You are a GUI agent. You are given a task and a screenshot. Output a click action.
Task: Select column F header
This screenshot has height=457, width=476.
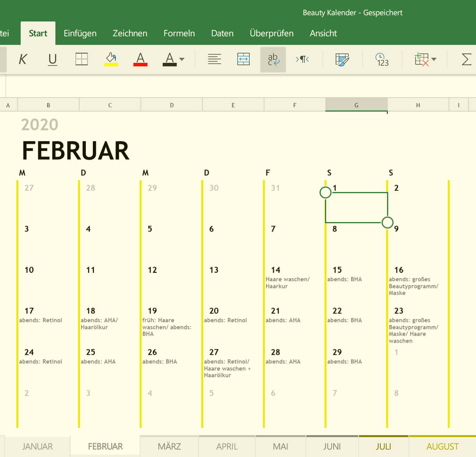pos(295,105)
